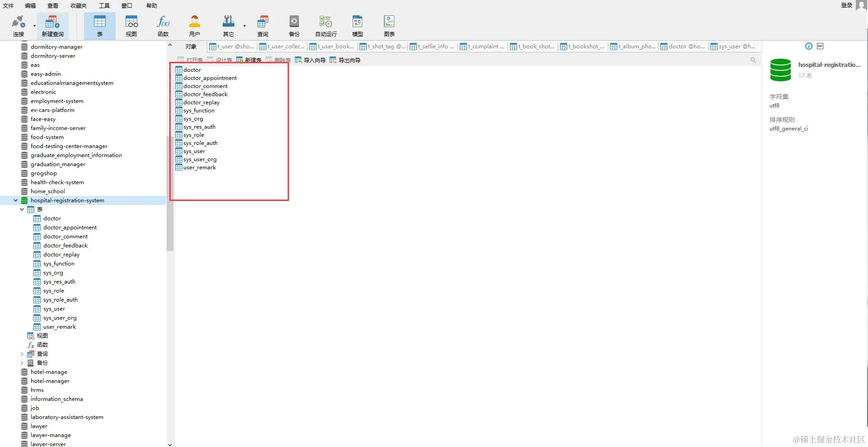Click the info icon in right panel
The image size is (868, 447).
coord(809,46)
